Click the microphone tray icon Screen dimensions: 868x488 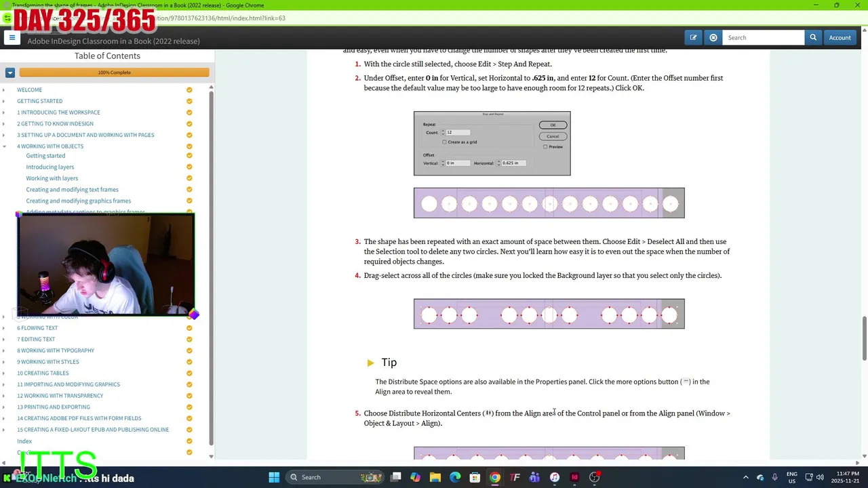pyautogui.click(x=774, y=477)
